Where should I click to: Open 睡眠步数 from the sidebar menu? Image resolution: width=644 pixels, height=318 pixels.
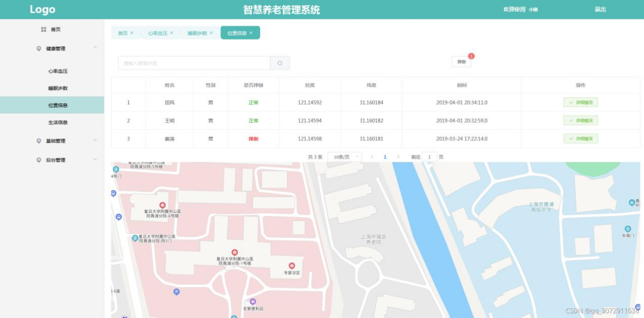pyautogui.click(x=58, y=88)
